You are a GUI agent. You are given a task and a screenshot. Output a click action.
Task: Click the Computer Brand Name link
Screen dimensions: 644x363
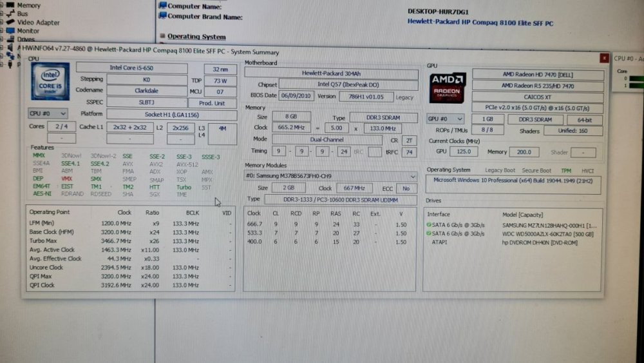click(480, 23)
